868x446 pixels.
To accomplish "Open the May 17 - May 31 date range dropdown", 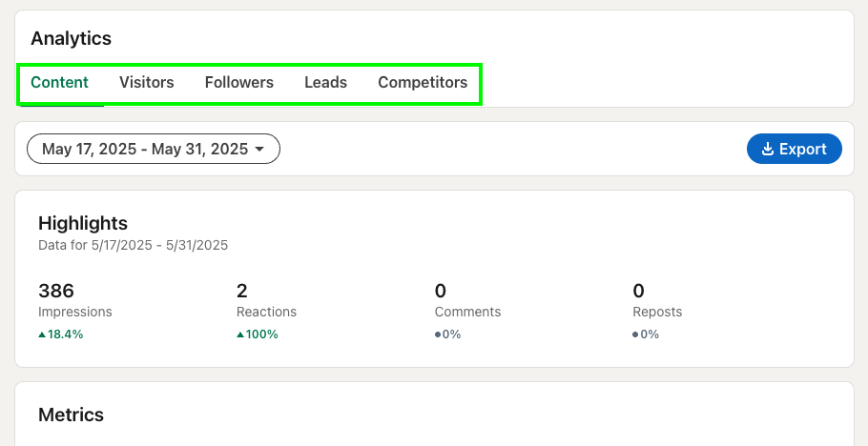I will pyautogui.click(x=153, y=149).
